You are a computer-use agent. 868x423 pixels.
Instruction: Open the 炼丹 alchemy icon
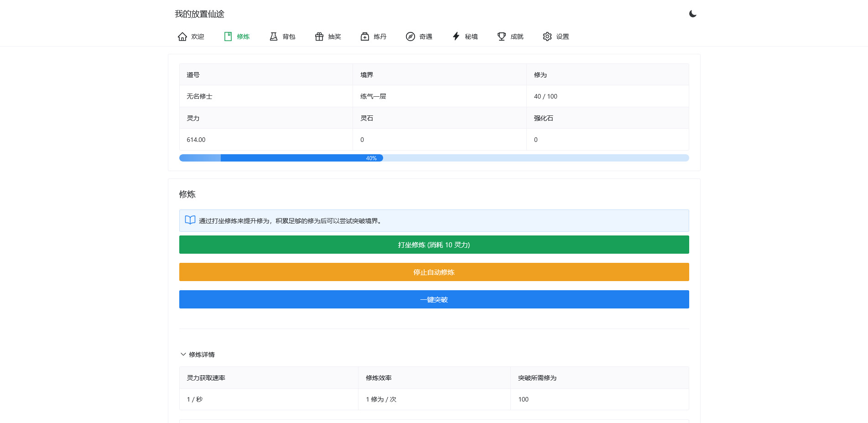pos(364,36)
